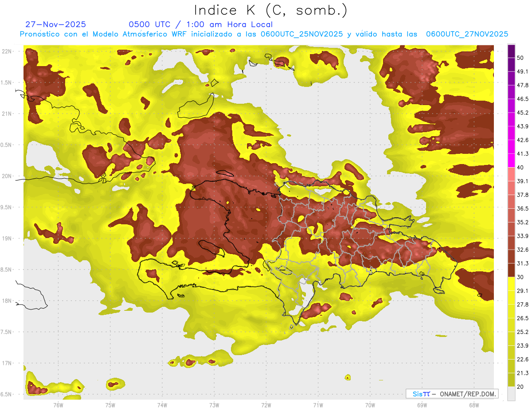Click the "8.5N" latitude label

pyautogui.click(x=6, y=270)
